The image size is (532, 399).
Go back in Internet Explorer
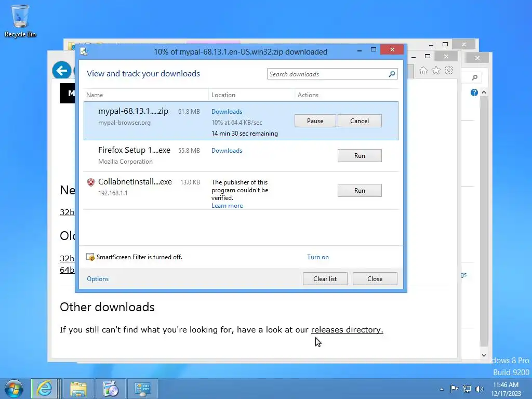[62, 71]
